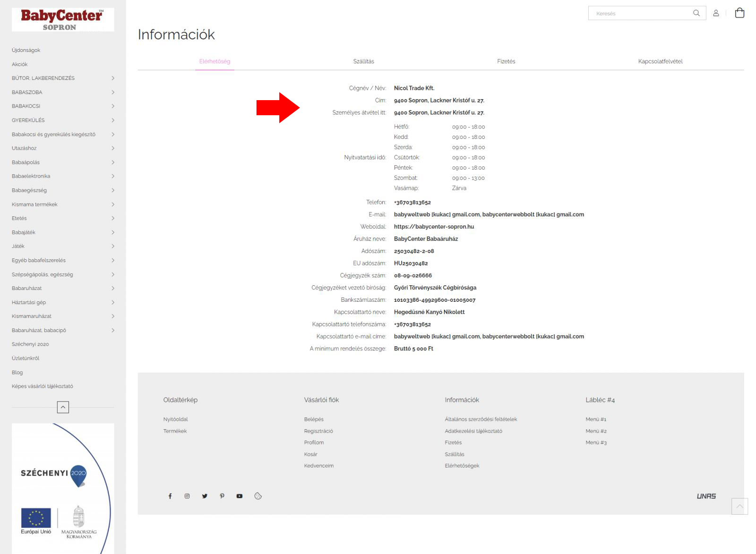The width and height of the screenshot is (756, 554).
Task: Open the Babaruházat, babacipő category
Action: coord(39,330)
